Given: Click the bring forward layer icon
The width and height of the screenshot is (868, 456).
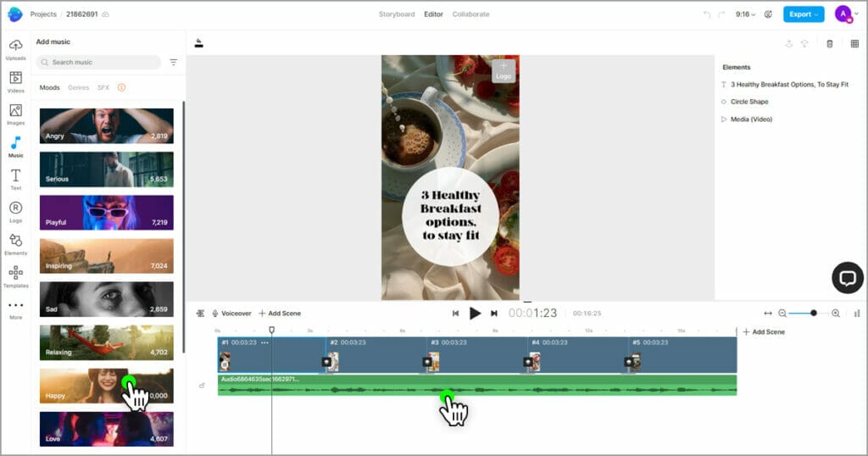Looking at the screenshot, I should pyautogui.click(x=789, y=44).
